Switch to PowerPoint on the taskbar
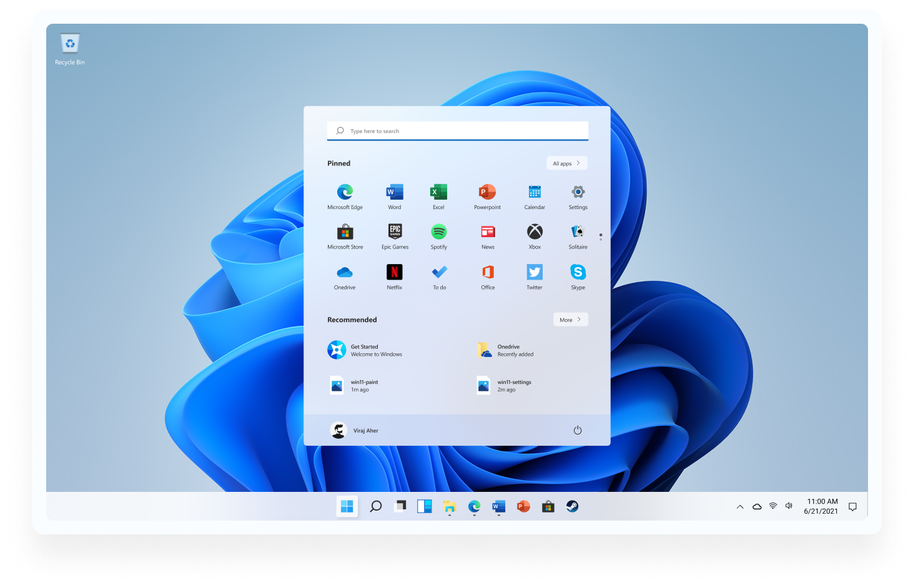The width and height of the screenshot is (913, 588). [523, 506]
